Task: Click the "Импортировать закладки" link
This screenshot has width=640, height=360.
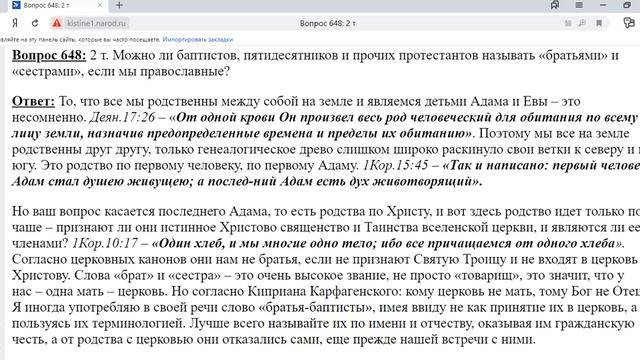Action: [x=198, y=40]
